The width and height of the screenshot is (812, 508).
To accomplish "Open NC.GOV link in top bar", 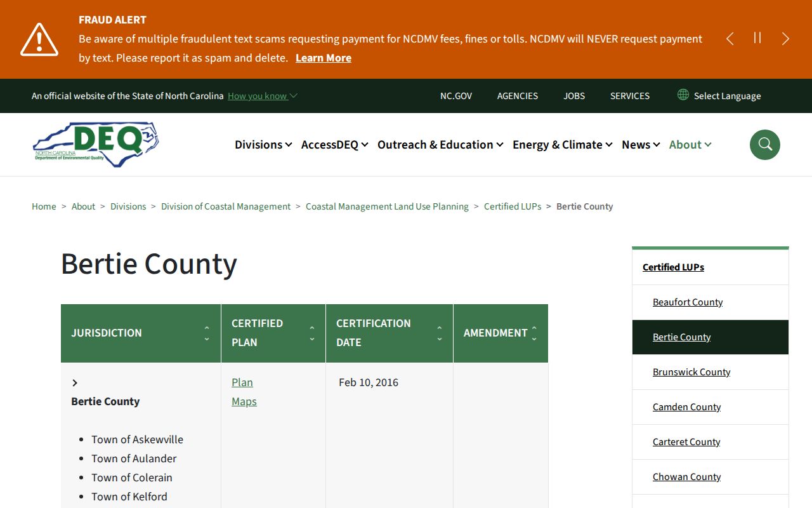I will [456, 96].
